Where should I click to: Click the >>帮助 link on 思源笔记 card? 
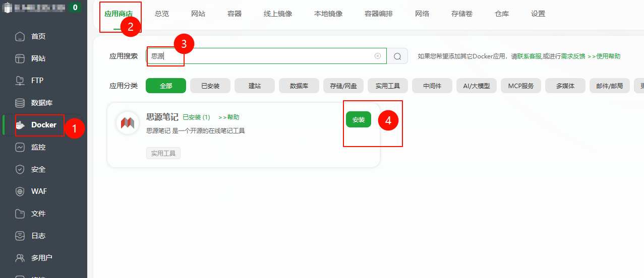point(229,117)
